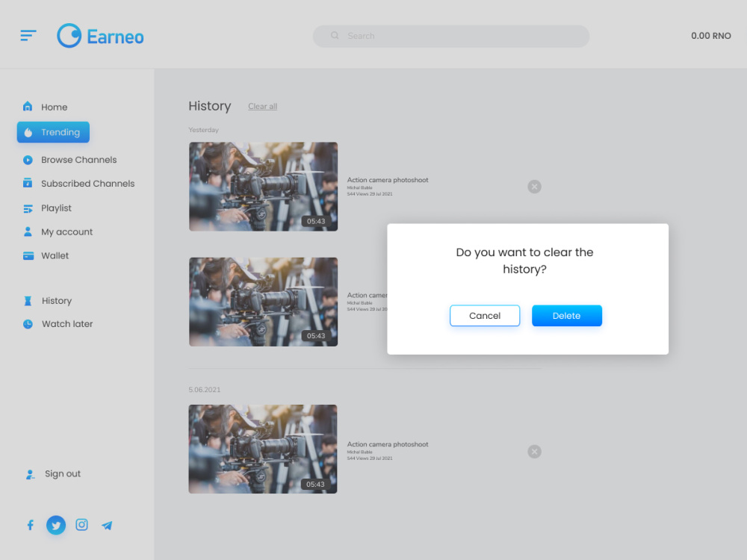Image resolution: width=747 pixels, height=560 pixels.
Task: Click the first Action camera photoshoot title
Action: click(387, 180)
